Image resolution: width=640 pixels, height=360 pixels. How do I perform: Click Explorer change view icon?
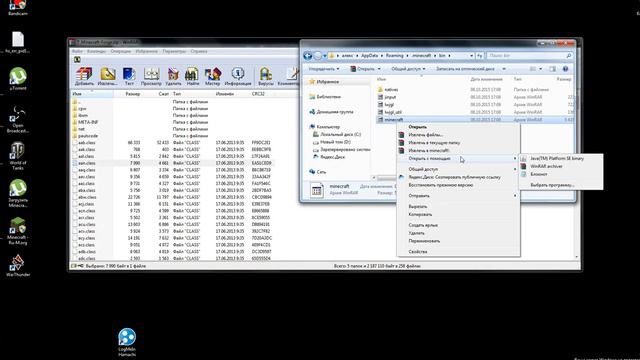[x=533, y=69]
